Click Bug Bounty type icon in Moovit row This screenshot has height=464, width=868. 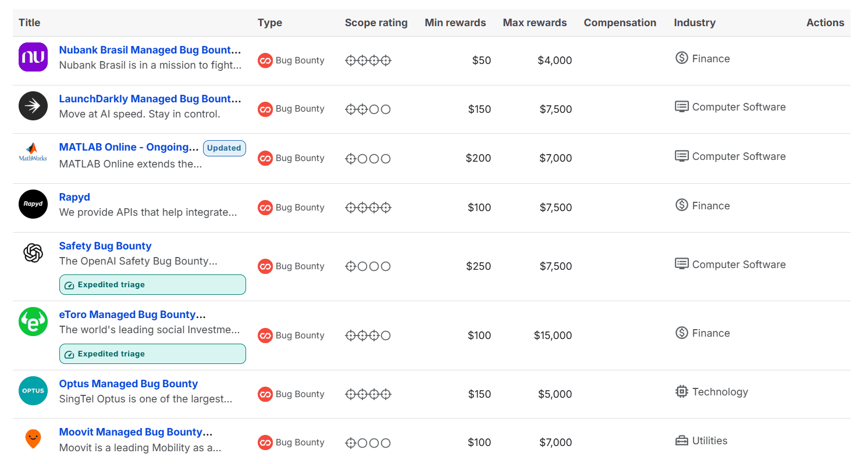coord(265,442)
